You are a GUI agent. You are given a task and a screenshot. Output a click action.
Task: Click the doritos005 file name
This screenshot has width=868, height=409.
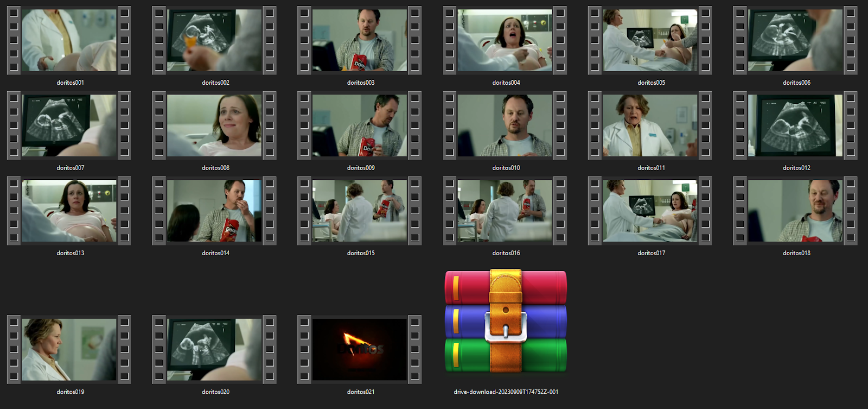(652, 83)
